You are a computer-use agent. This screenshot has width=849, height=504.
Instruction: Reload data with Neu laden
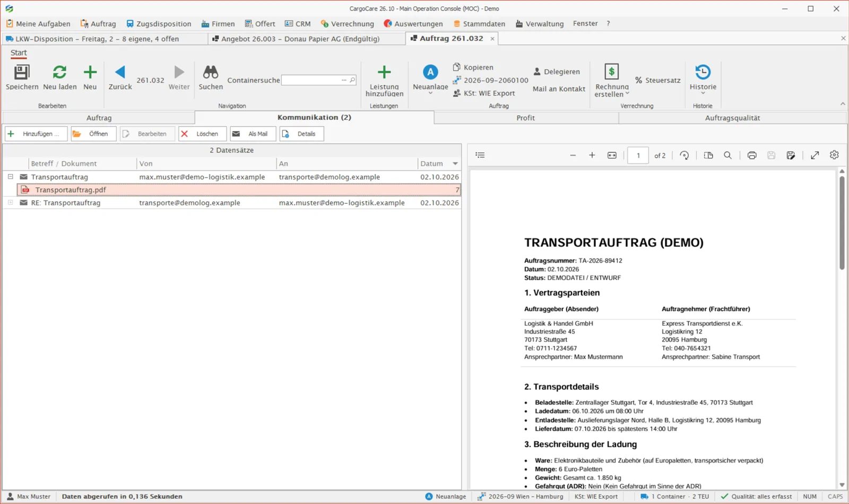point(60,77)
